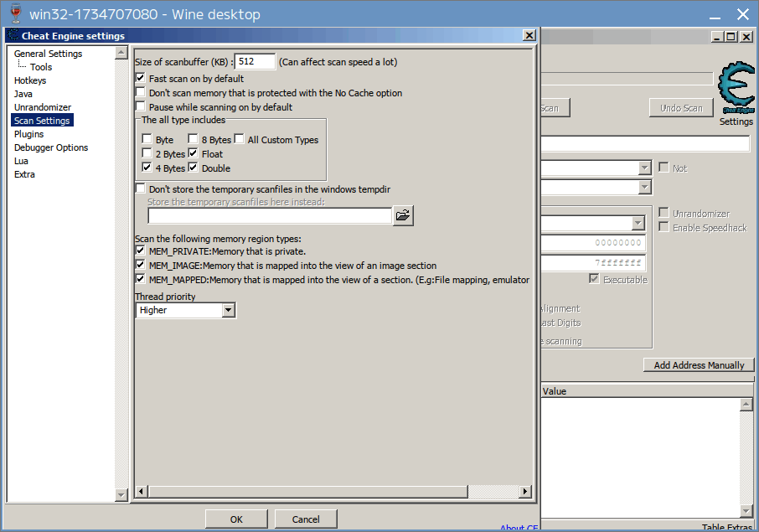Open the Unrandomizer settings page
The image size is (759, 532).
[x=43, y=107]
